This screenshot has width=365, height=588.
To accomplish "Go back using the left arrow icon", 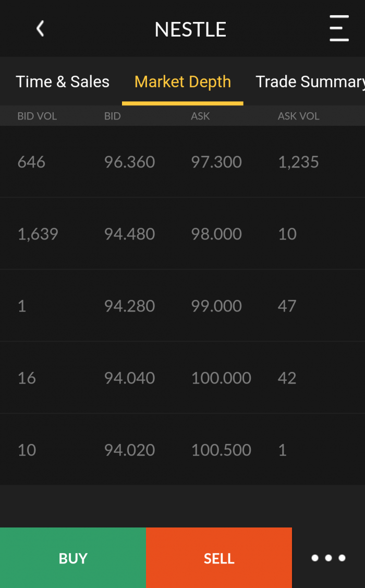I will pyautogui.click(x=40, y=29).
